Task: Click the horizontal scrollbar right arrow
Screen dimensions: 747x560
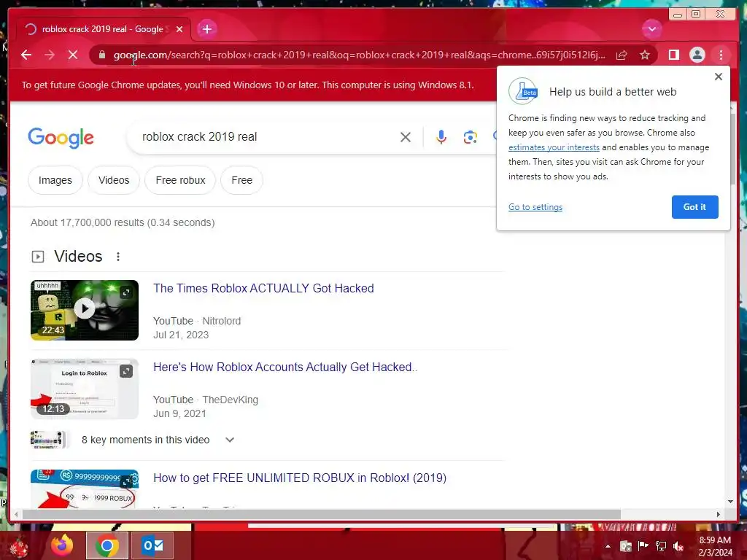Action: (718, 514)
